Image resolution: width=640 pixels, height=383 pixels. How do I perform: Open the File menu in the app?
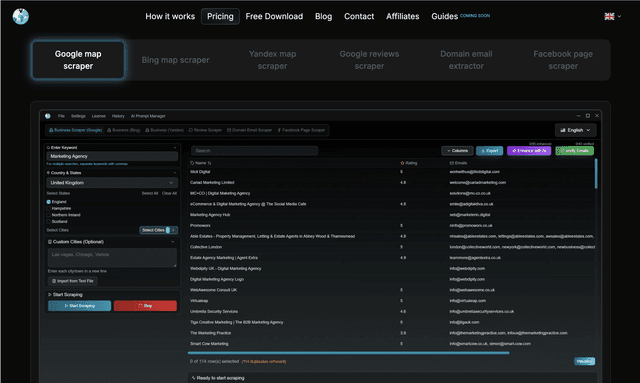[x=61, y=116]
